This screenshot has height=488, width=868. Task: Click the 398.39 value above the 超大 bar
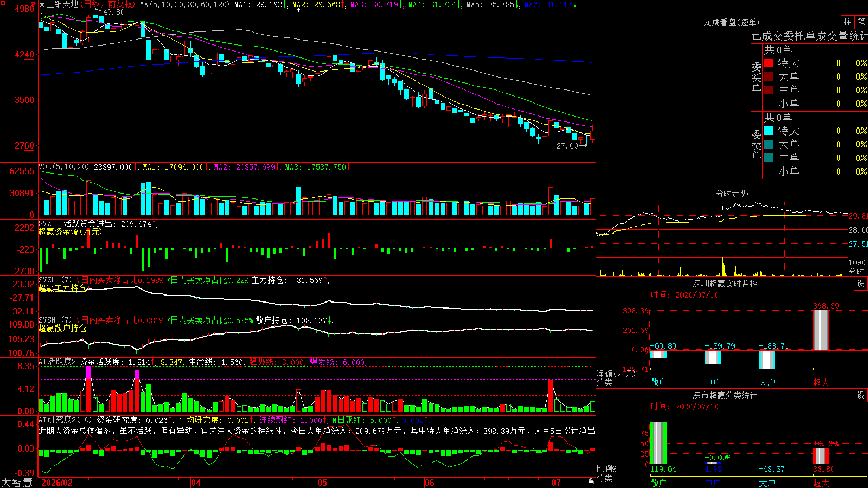click(826, 306)
